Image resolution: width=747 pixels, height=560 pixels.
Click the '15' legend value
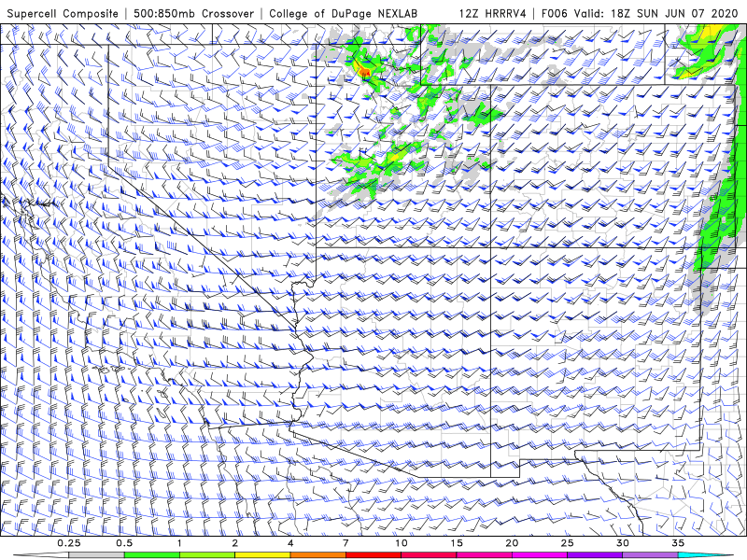[x=457, y=543]
